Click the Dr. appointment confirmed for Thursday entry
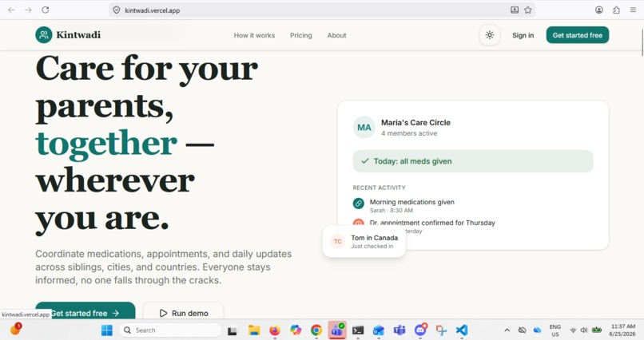Screen dimensions: 644x340 pos(432,223)
